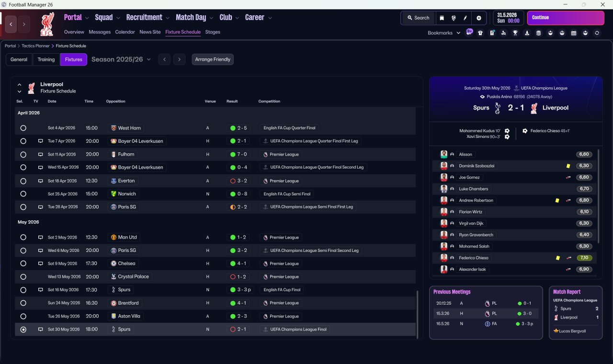Expand the Bookmarks dropdown
Viewport: 613px width, 364px height.
coord(444,33)
